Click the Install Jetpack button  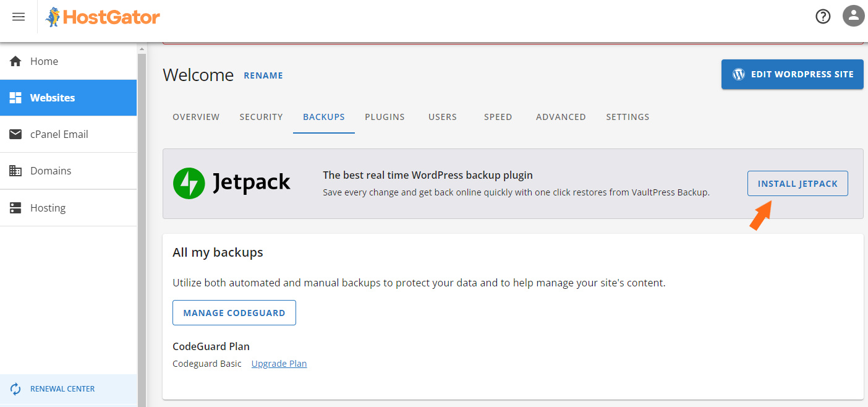tap(798, 183)
